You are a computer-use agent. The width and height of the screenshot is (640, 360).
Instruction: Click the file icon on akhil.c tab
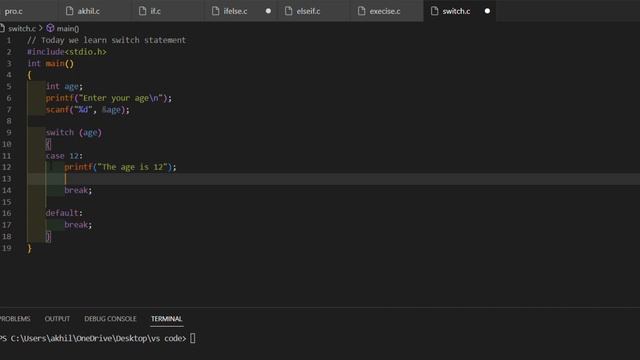[69, 11]
